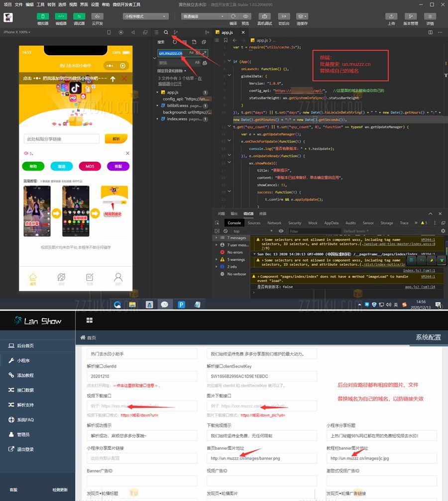Click the yellow 解析 button in simulator

[x=116, y=139]
